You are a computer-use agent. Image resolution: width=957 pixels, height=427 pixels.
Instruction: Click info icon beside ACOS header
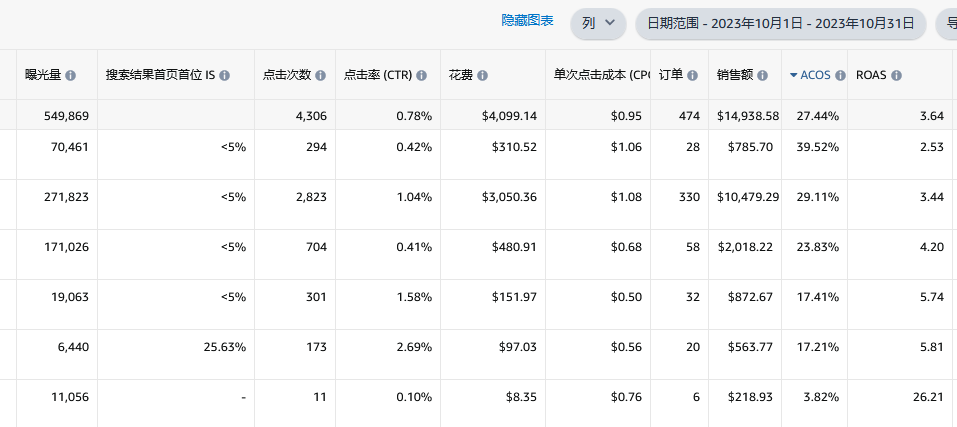[x=840, y=76]
